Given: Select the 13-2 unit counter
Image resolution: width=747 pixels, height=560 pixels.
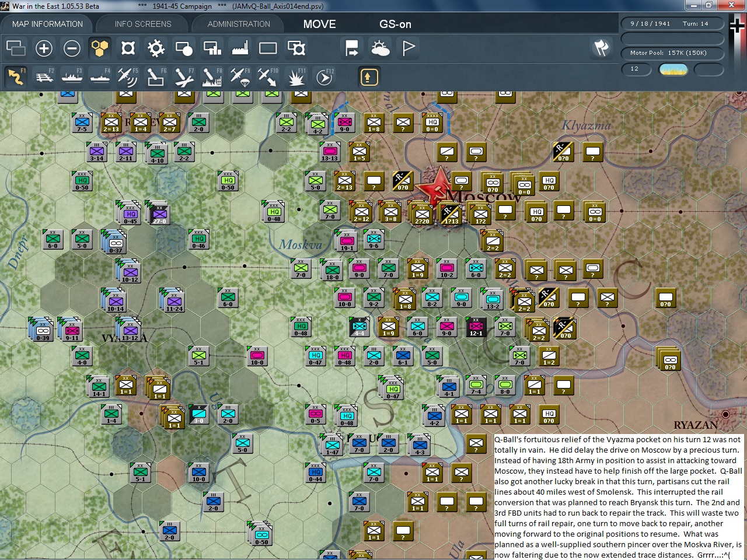Looking at the screenshot, I should click(x=492, y=299).
